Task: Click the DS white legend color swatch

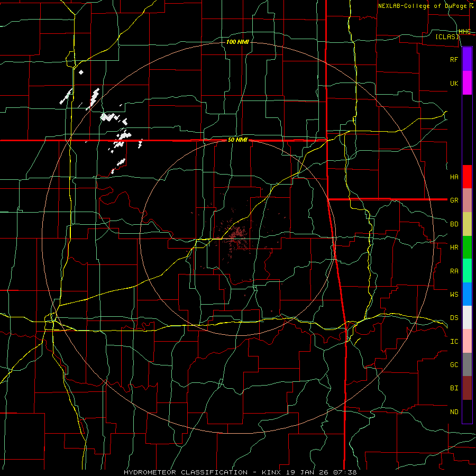Action: coord(467,317)
